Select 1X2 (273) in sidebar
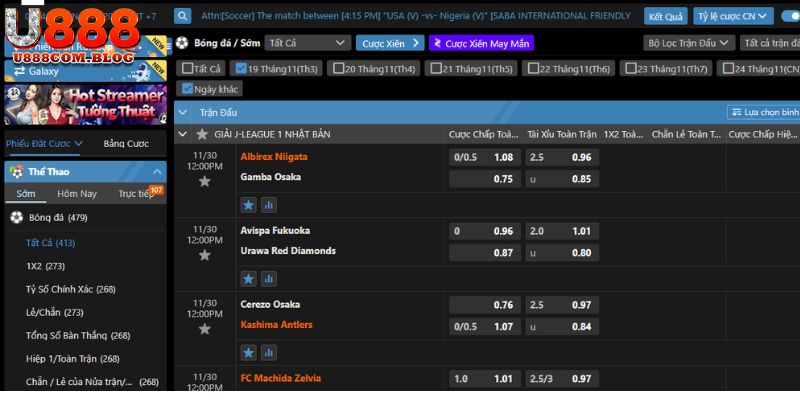The image size is (800, 400). 45,266
